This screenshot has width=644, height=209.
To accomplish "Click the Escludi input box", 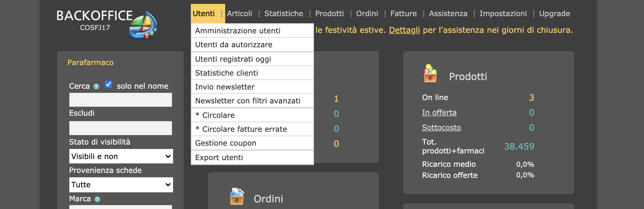I will click(121, 128).
